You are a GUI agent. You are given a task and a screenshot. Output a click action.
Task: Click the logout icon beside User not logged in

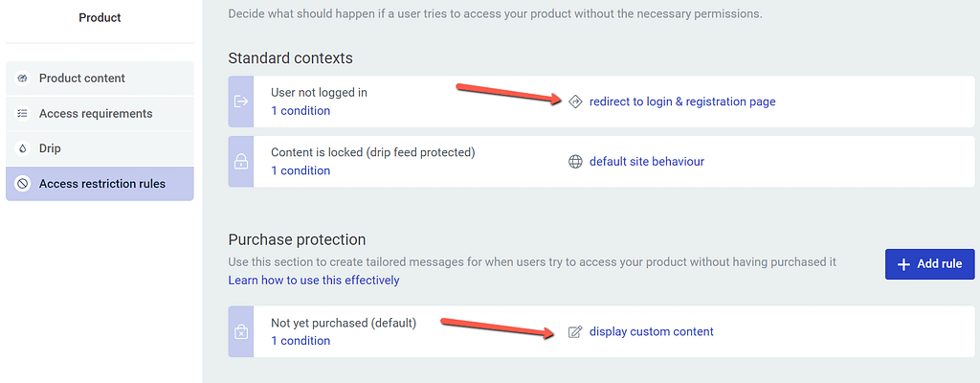click(240, 101)
